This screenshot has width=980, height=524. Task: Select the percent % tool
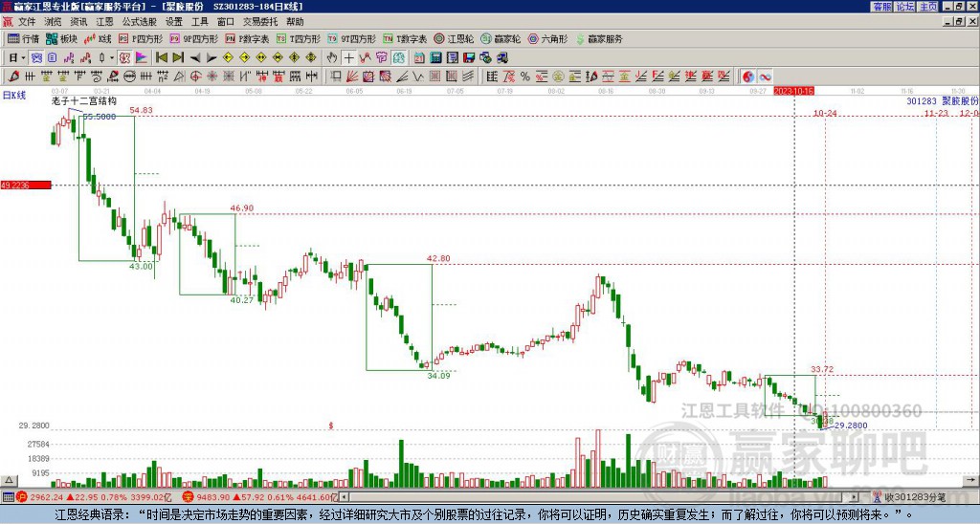tap(525, 76)
